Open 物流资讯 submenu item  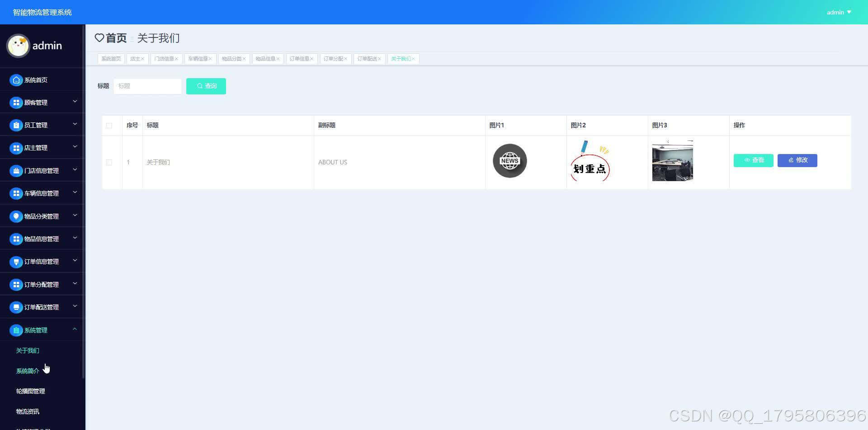[28, 411]
